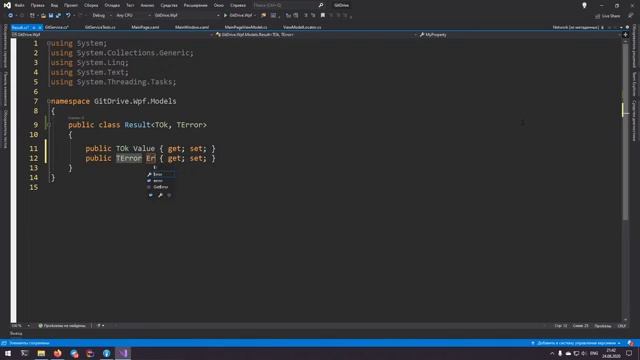Open the Правка menu
The image size is (640, 360).
[x=38, y=5]
